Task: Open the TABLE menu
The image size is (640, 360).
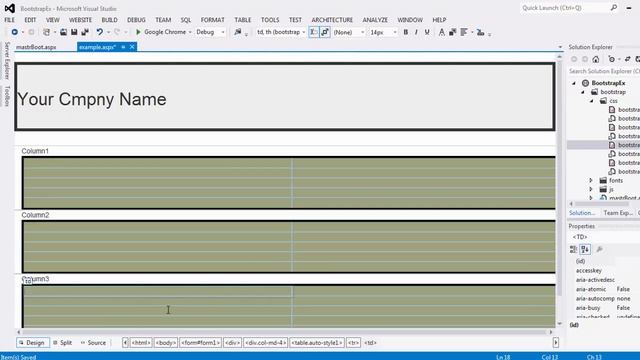Action: pos(243,20)
